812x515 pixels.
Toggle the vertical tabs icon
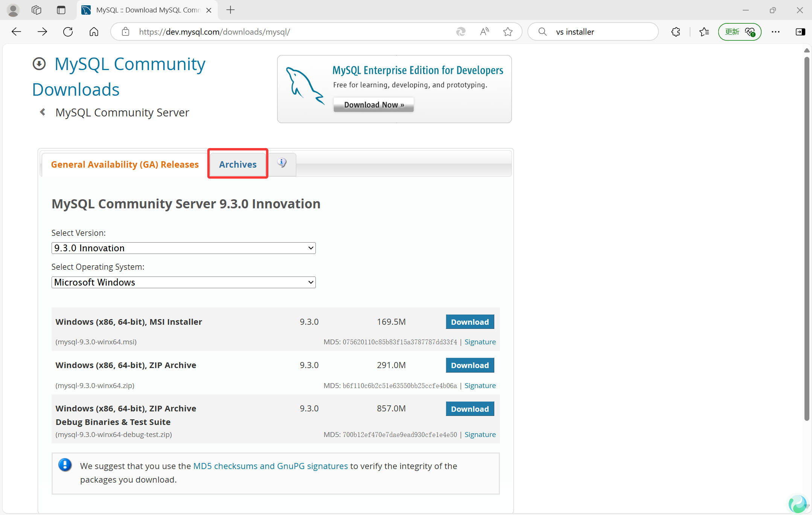point(61,10)
